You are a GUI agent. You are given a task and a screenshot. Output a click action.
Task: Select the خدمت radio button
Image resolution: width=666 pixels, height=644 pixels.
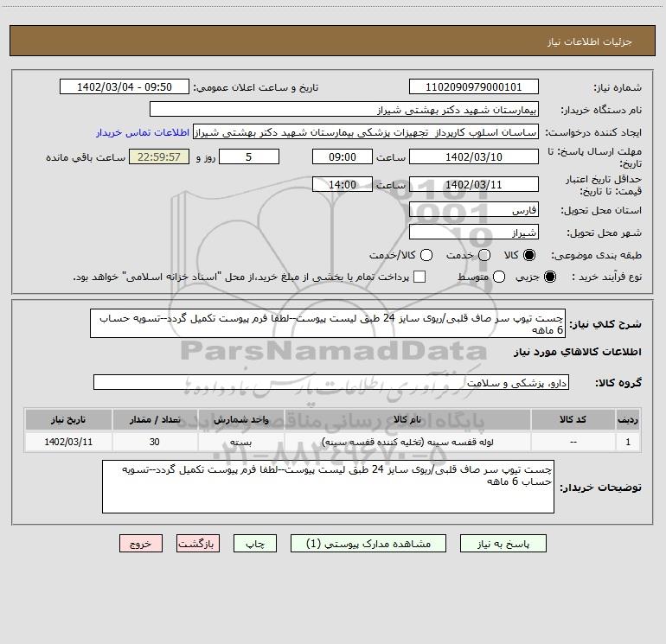(484, 255)
